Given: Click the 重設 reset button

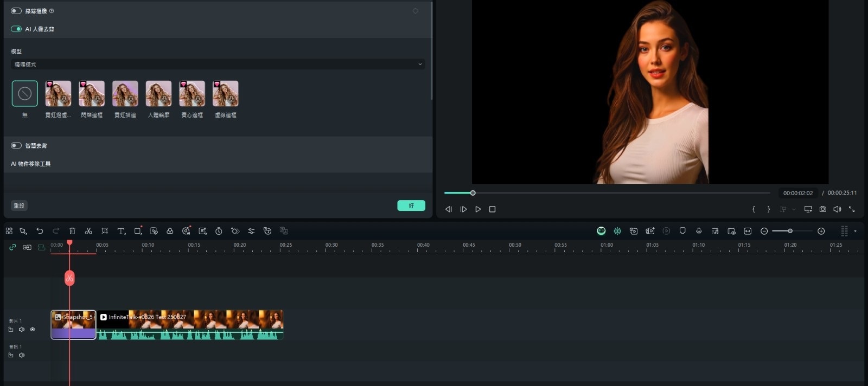Looking at the screenshot, I should click(19, 205).
